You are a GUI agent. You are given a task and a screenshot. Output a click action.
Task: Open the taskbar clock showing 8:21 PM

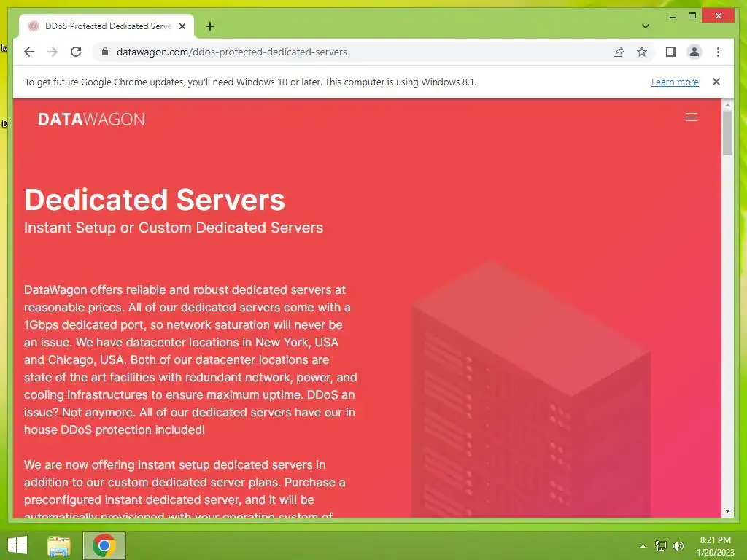click(x=715, y=545)
